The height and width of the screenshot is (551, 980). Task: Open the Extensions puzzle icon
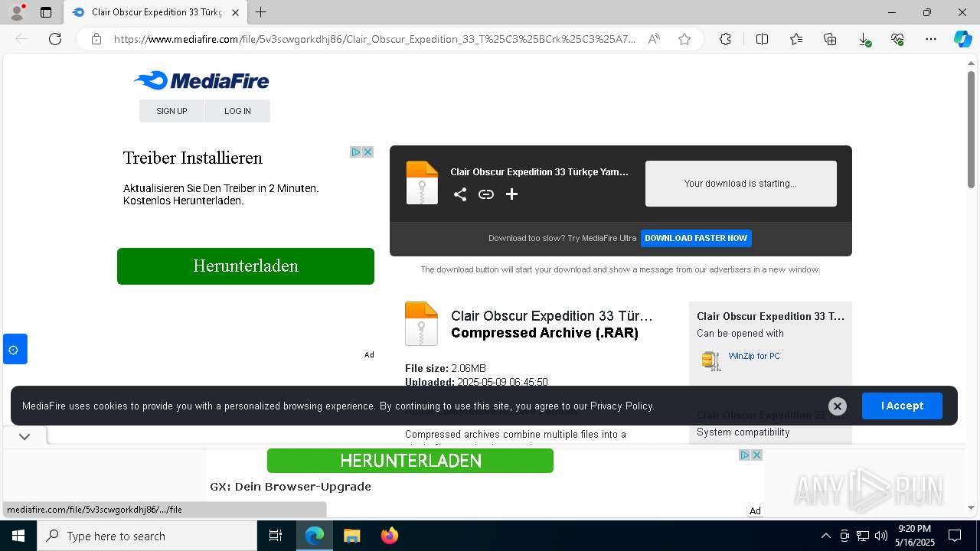(725, 39)
